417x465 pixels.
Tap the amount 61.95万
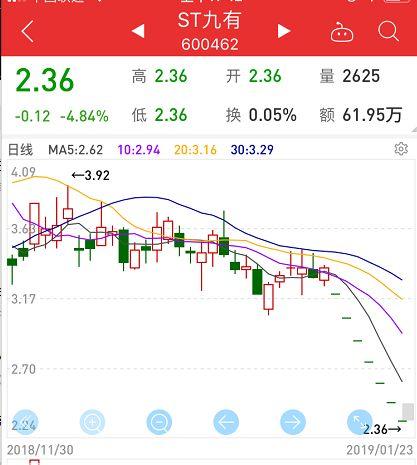[x=372, y=115]
